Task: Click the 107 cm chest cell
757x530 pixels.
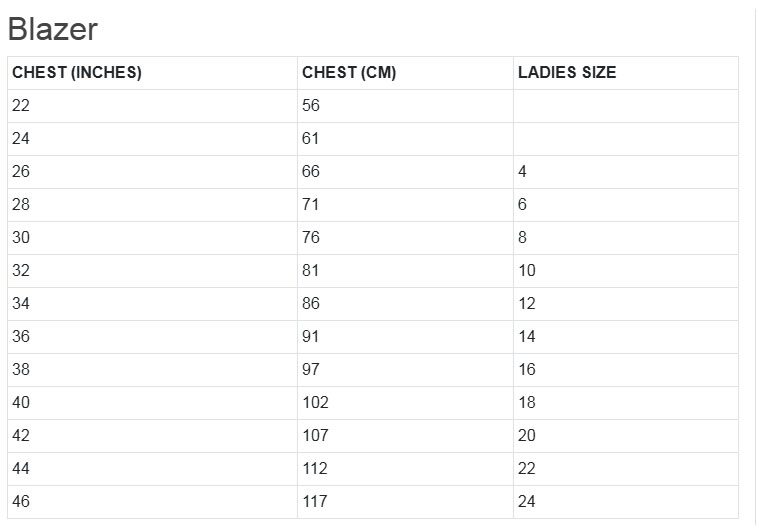Action: (315, 436)
